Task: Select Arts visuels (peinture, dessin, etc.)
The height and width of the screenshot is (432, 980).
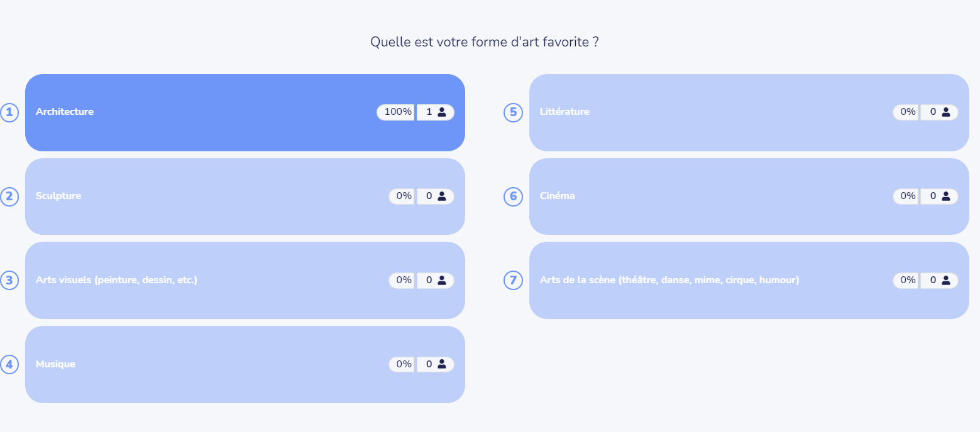Action: pos(245,280)
